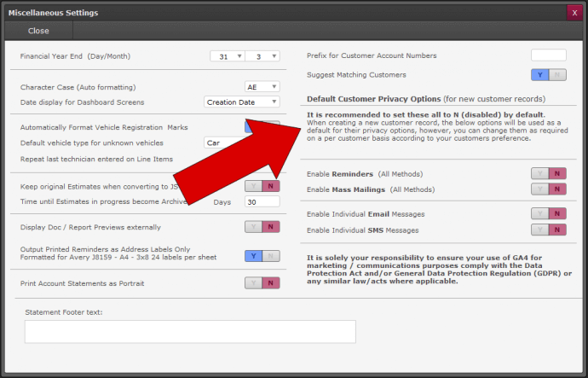Click 'Miscellaneous Settings' window title
588x378 pixels.
pos(53,13)
